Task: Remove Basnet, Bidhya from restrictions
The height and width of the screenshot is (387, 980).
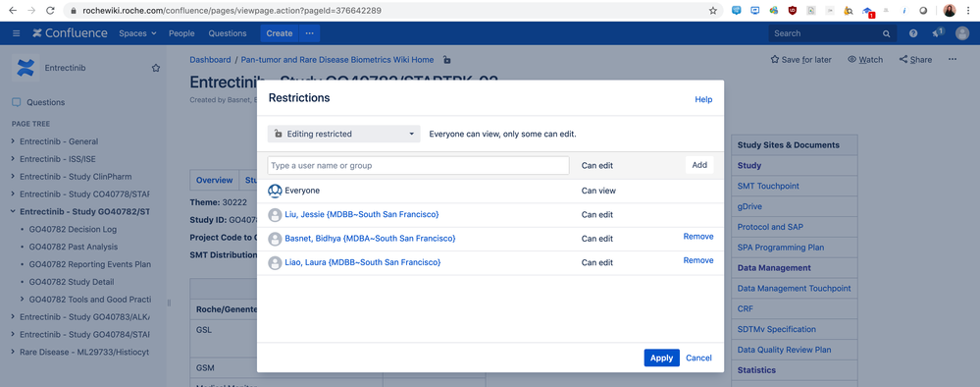Action: pyautogui.click(x=698, y=237)
